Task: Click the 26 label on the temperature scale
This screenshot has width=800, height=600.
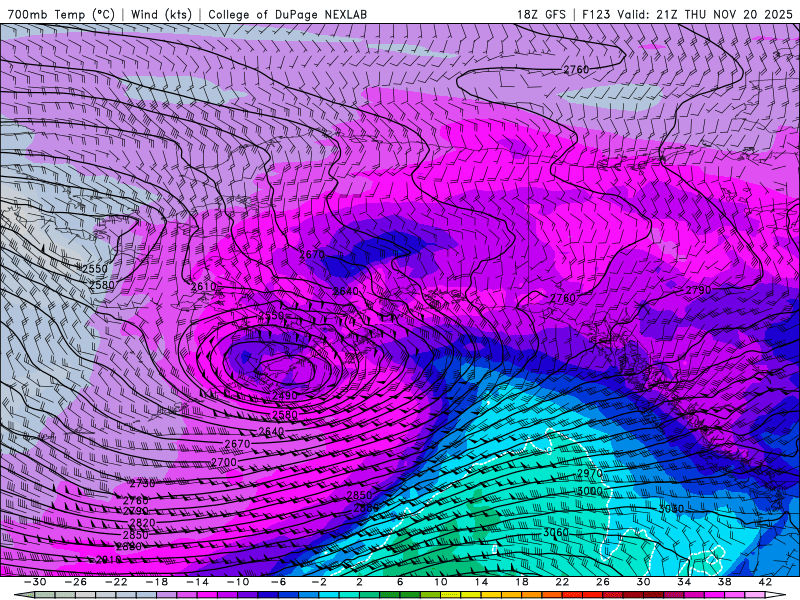Action: (x=603, y=582)
